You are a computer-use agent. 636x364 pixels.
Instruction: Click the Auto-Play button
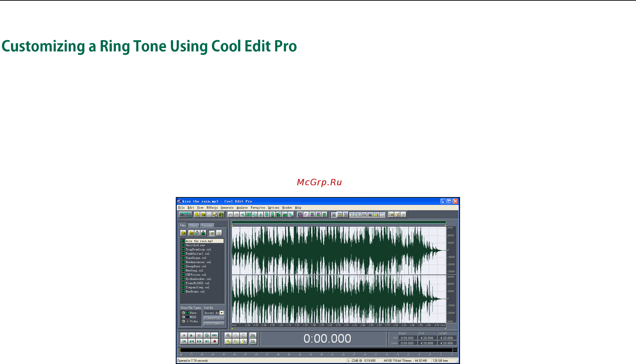click(x=214, y=318)
